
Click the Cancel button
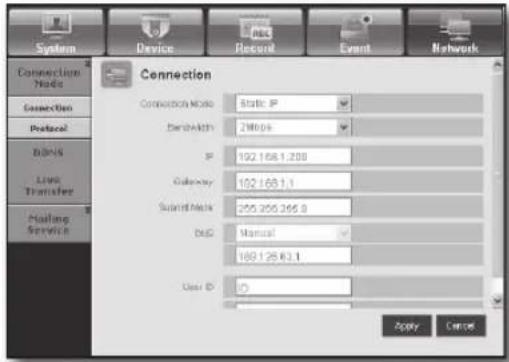461,326
